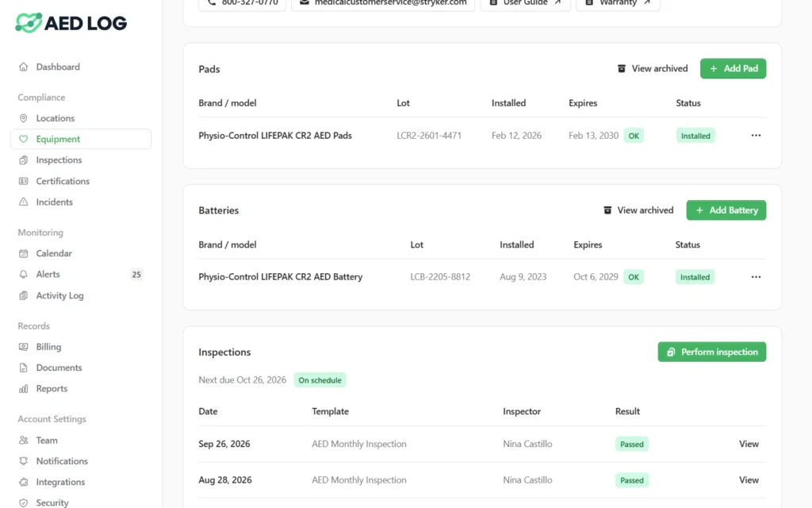Click the Billing icon in the sidebar
812x508 pixels.
coord(23,347)
